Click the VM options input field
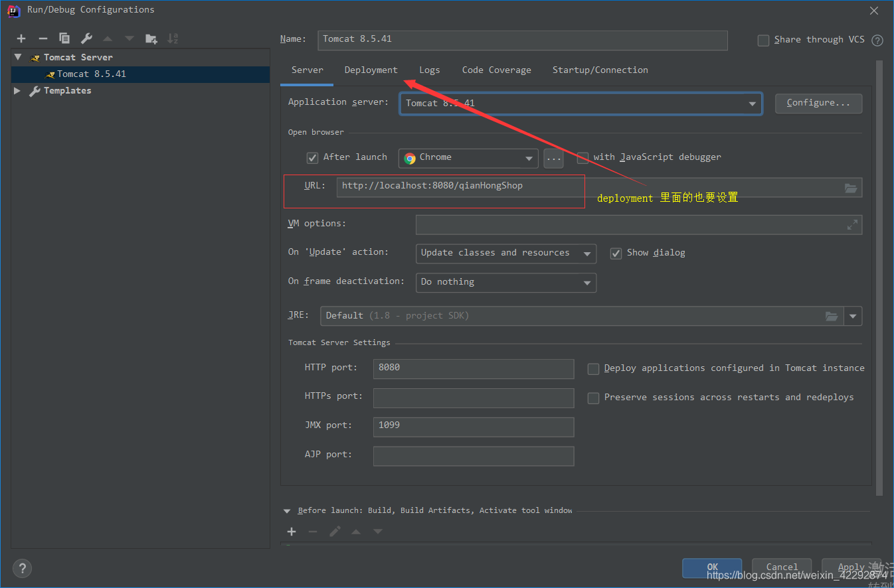 click(639, 225)
